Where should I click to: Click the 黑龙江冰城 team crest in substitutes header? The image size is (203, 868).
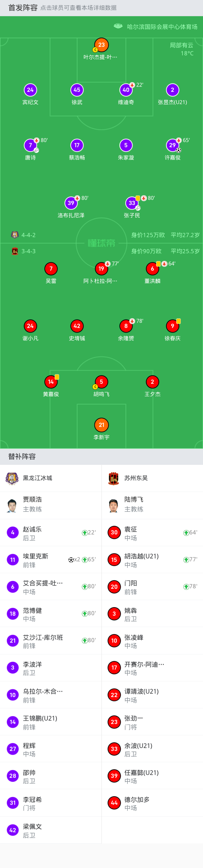(12, 478)
